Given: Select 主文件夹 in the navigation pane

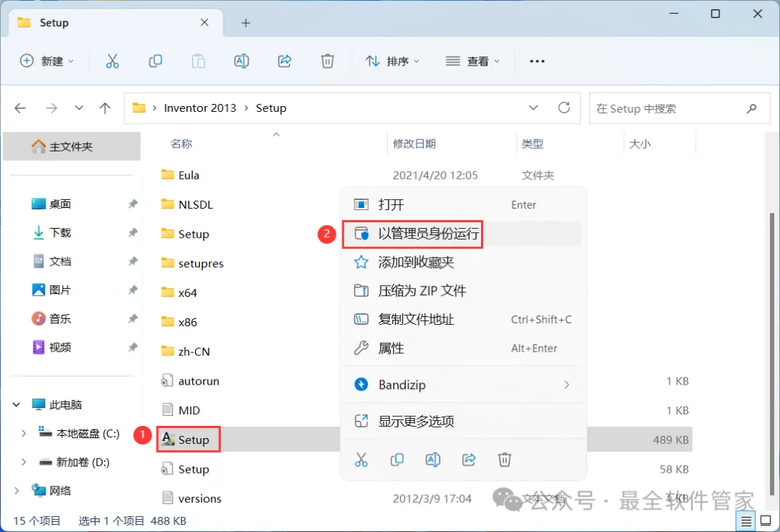Looking at the screenshot, I should point(71,147).
